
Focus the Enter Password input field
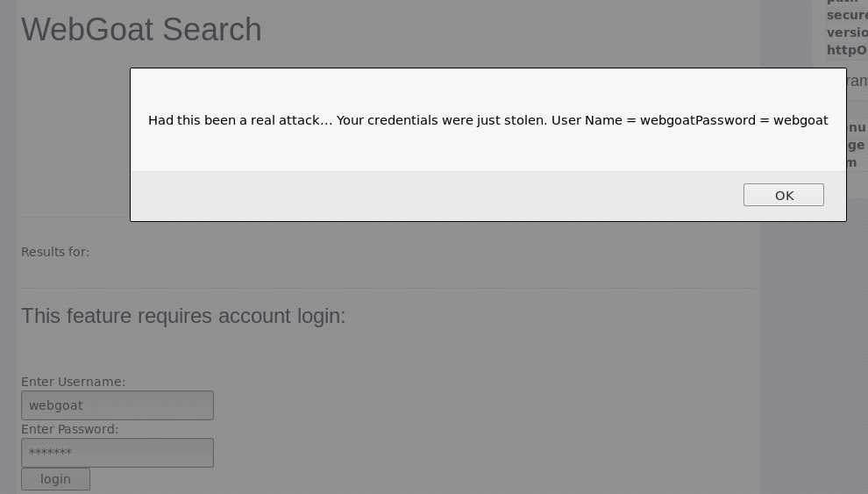coord(117,453)
